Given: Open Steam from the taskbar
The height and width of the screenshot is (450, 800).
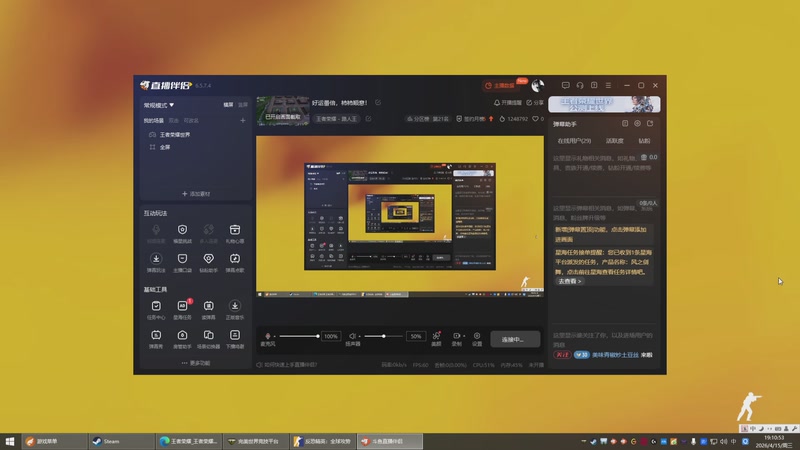Looking at the screenshot, I should (121, 441).
